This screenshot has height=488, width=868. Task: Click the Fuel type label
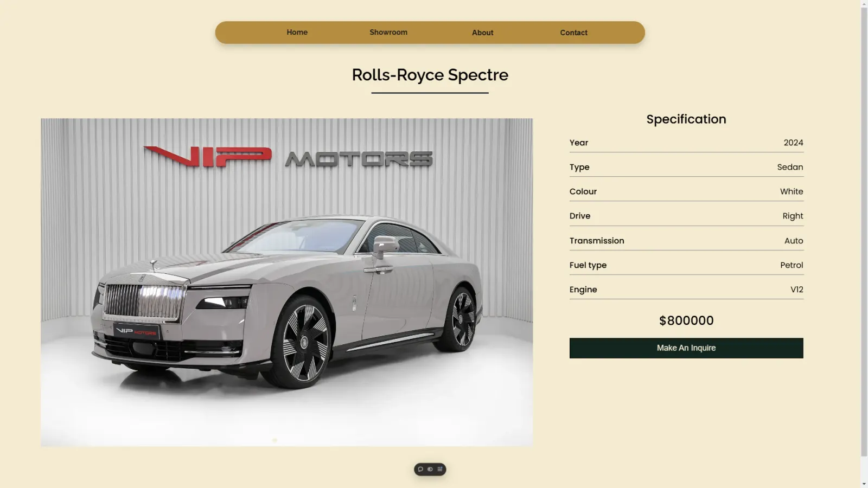click(588, 265)
